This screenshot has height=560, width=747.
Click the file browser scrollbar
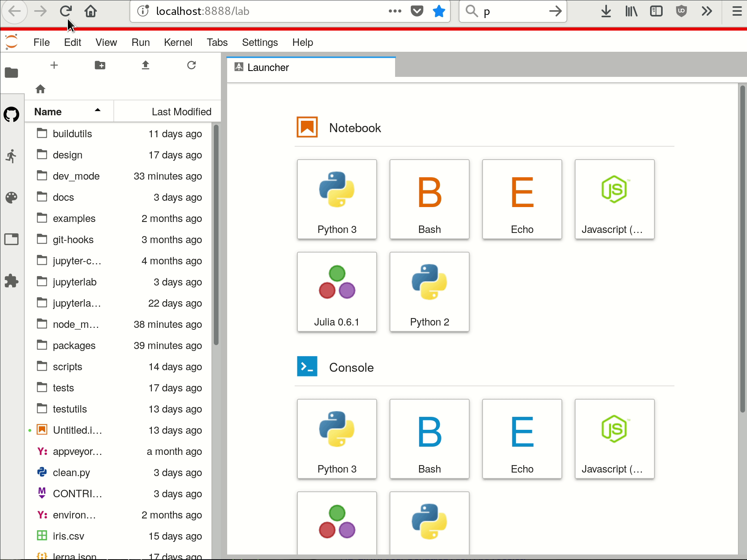click(x=216, y=235)
